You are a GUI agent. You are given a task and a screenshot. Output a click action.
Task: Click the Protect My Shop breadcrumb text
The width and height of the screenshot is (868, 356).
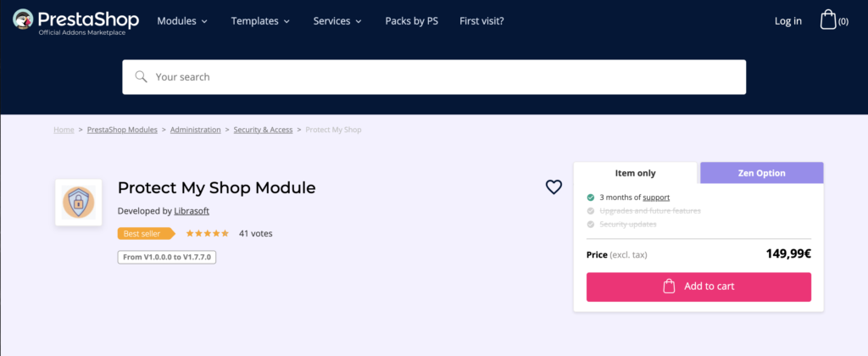point(333,130)
